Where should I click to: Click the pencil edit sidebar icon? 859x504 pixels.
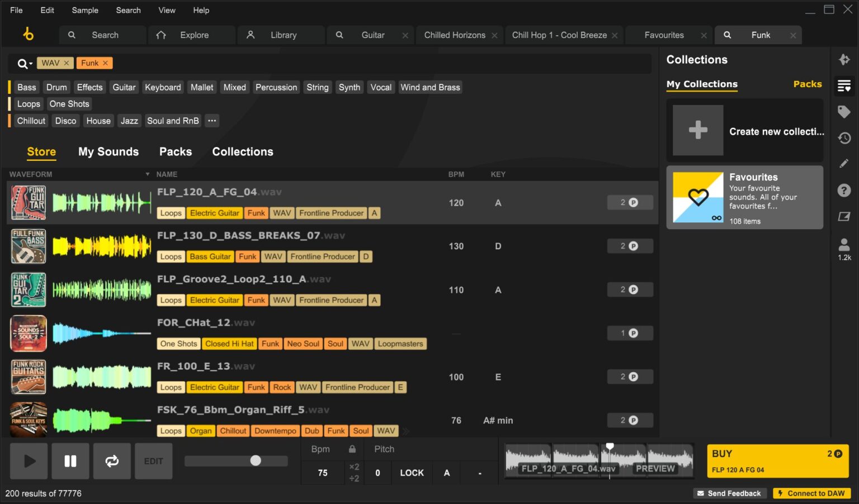[844, 164]
